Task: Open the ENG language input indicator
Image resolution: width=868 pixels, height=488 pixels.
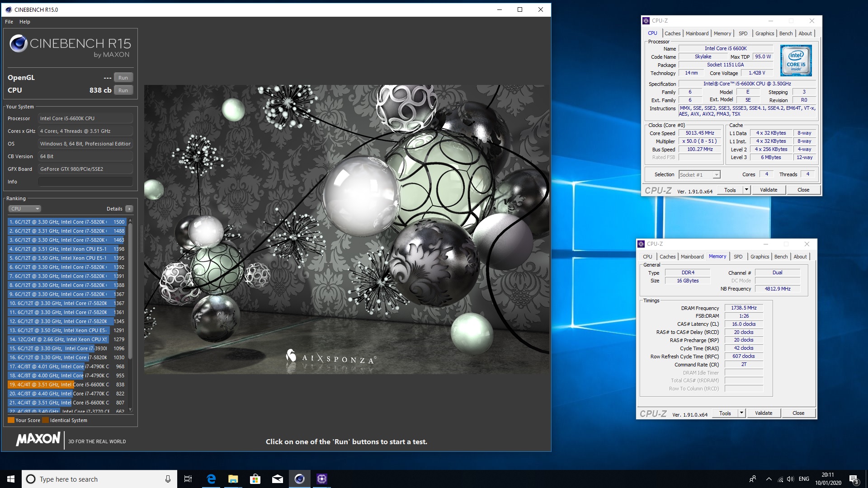Action: pyautogui.click(x=804, y=479)
